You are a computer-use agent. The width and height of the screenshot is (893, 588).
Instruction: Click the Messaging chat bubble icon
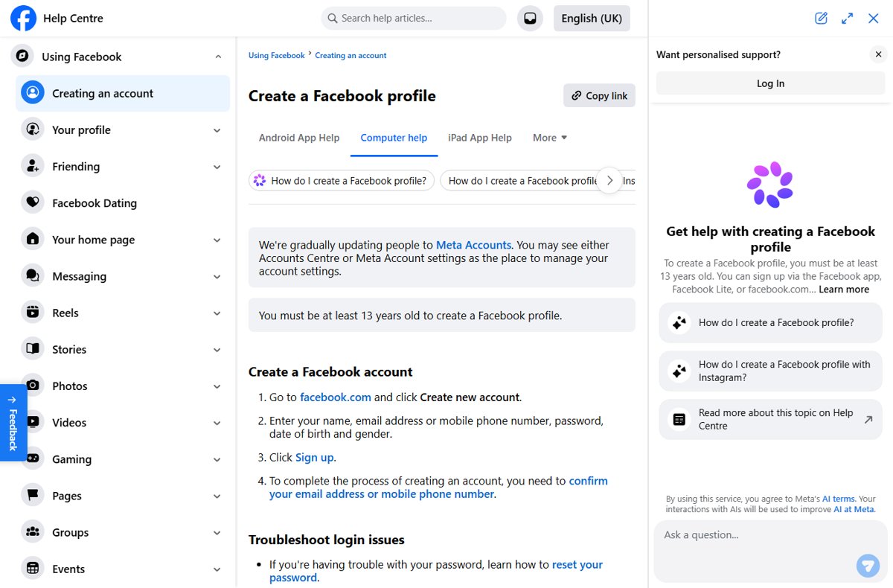(x=33, y=275)
